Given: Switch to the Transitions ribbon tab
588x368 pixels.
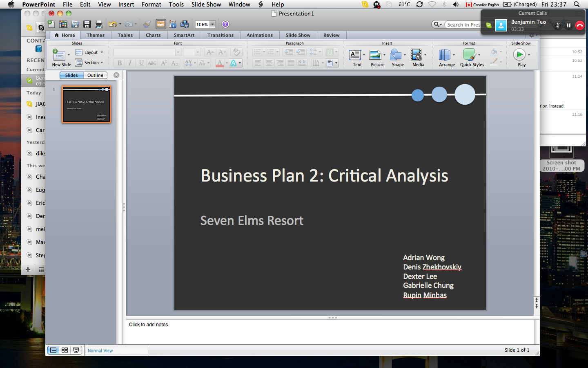Looking at the screenshot, I should click(x=220, y=35).
